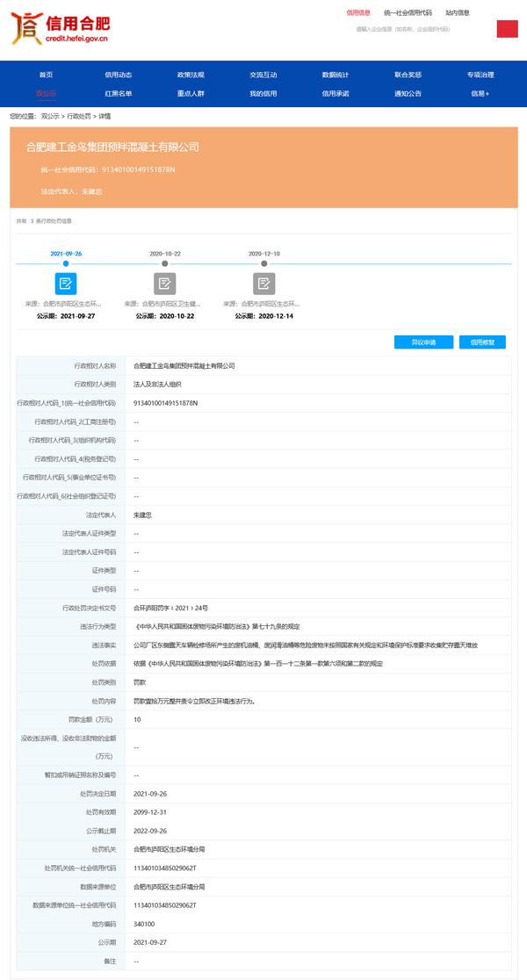Image resolution: width=527 pixels, height=980 pixels.
Task: Click the 公示期：2020-10-22 label
Action: 165,316
